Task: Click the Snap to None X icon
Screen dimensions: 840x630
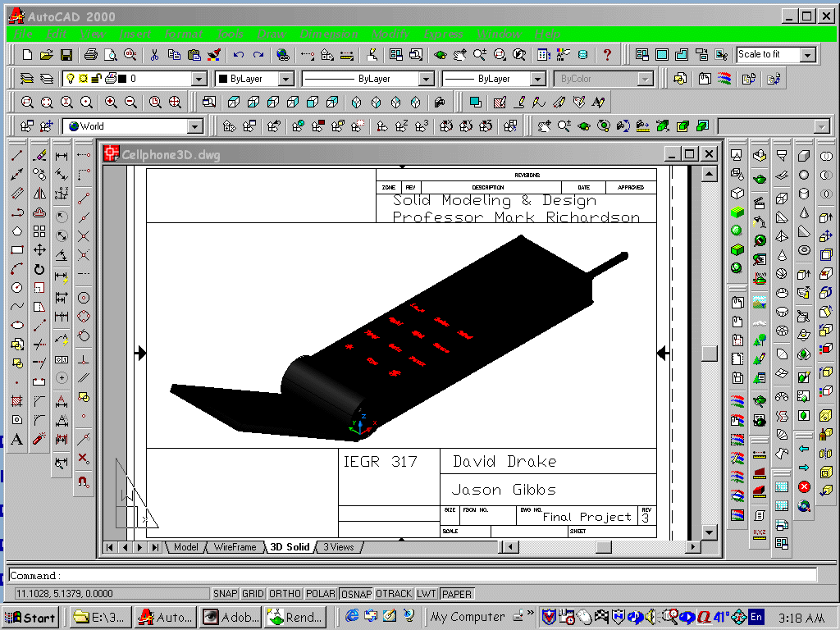Action: point(84,458)
